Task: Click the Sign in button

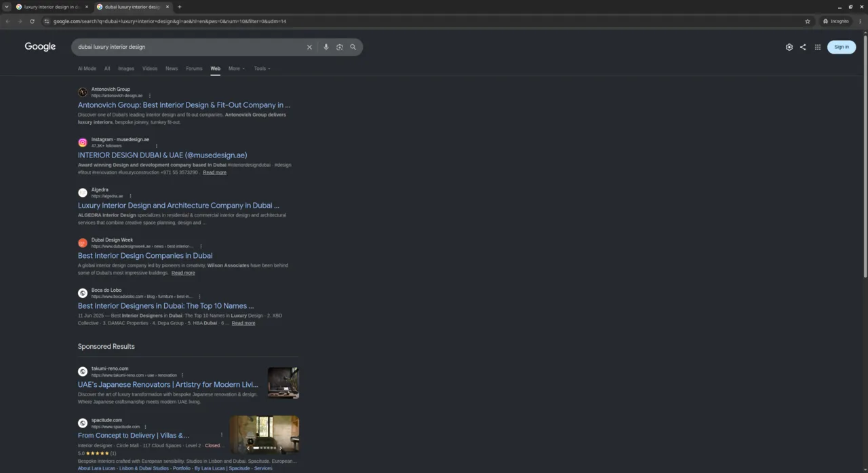Action: coord(842,47)
